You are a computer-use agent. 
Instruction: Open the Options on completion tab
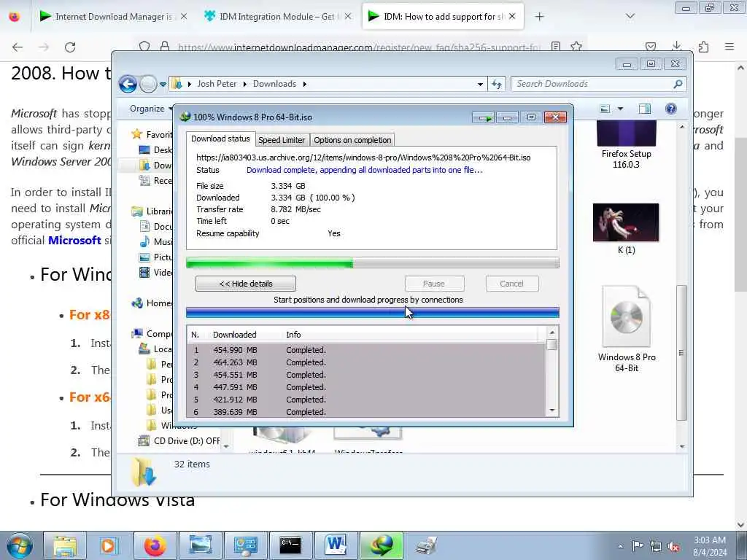[x=352, y=140]
